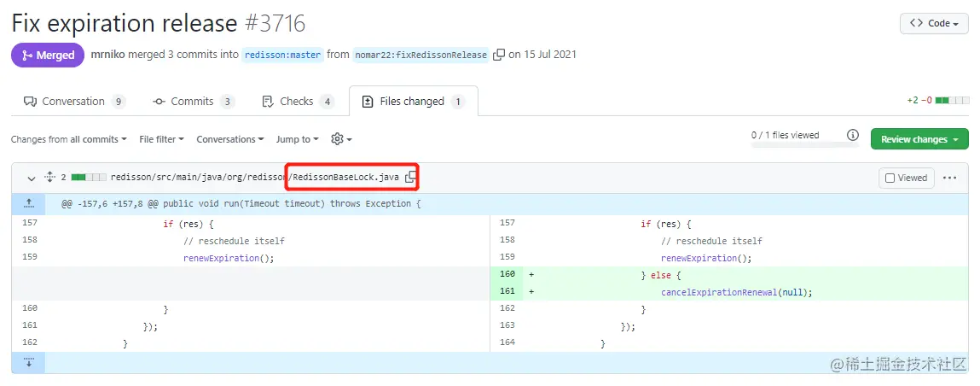Viewport: 980px width, 386px height.
Task: Click added line number 161
Action: pyautogui.click(x=507, y=291)
